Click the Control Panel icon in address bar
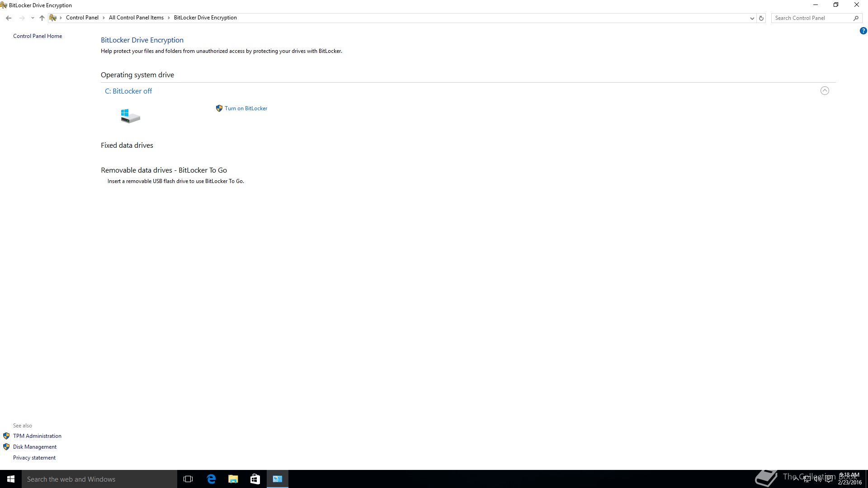The image size is (868, 488). coord(53,18)
